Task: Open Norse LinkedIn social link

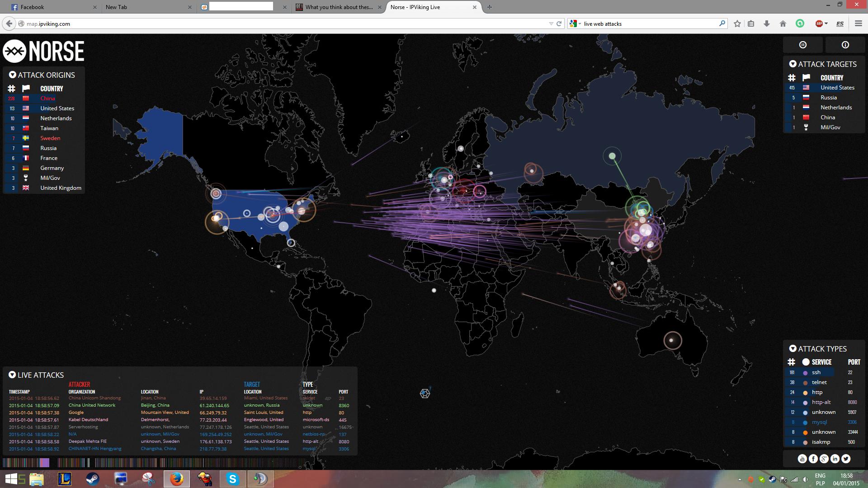Action: pyautogui.click(x=835, y=459)
